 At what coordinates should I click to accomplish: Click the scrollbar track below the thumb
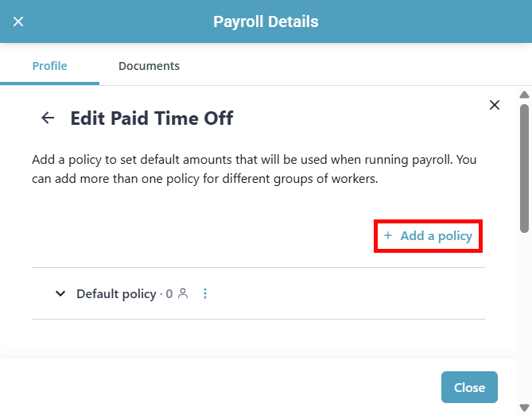coord(524,318)
